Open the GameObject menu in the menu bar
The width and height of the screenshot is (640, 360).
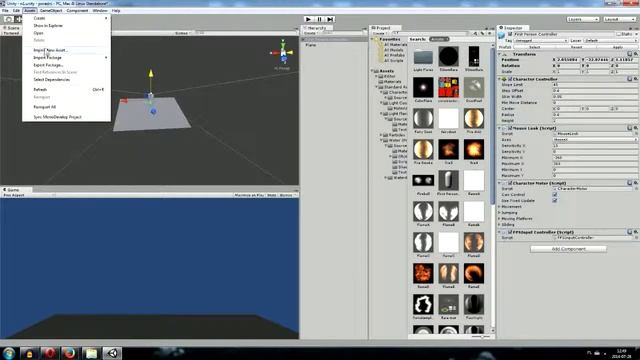[51, 11]
